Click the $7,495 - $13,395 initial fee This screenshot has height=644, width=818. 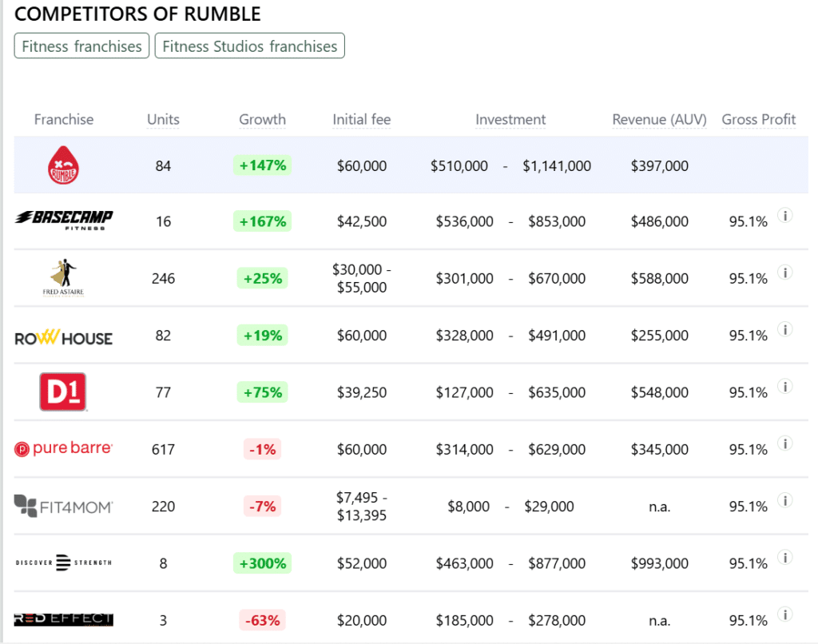click(362, 507)
